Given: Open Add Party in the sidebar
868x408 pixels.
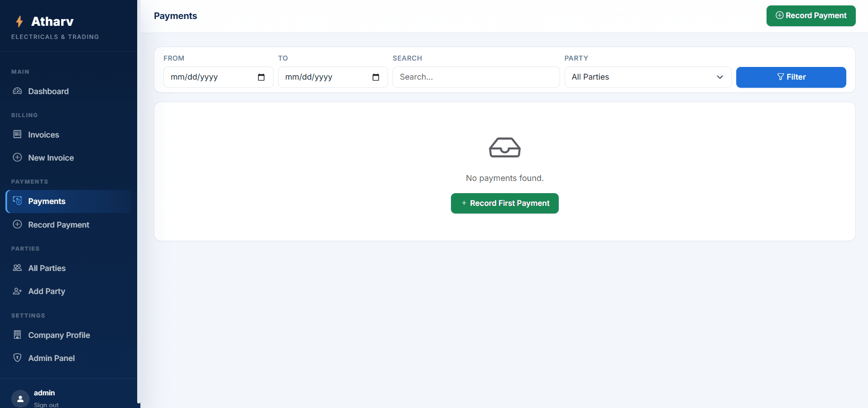Looking at the screenshot, I should [x=69, y=291].
